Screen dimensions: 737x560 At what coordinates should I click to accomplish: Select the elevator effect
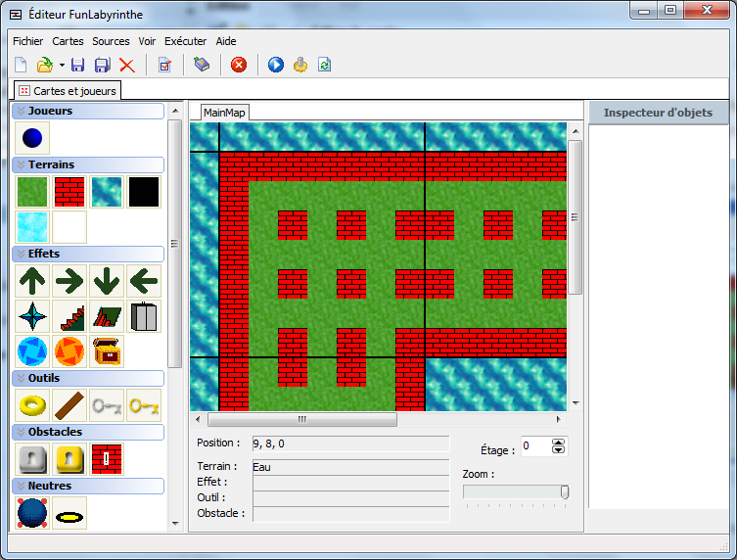144,316
